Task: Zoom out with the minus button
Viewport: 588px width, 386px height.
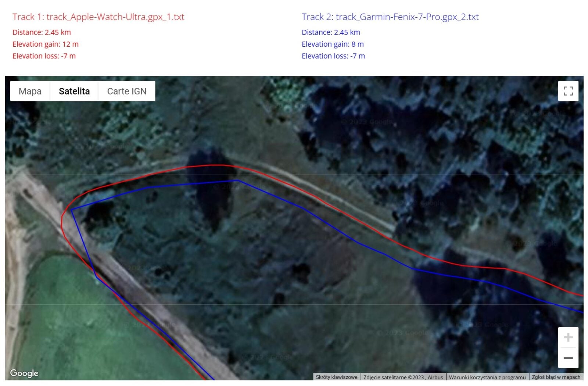Action: pos(568,358)
